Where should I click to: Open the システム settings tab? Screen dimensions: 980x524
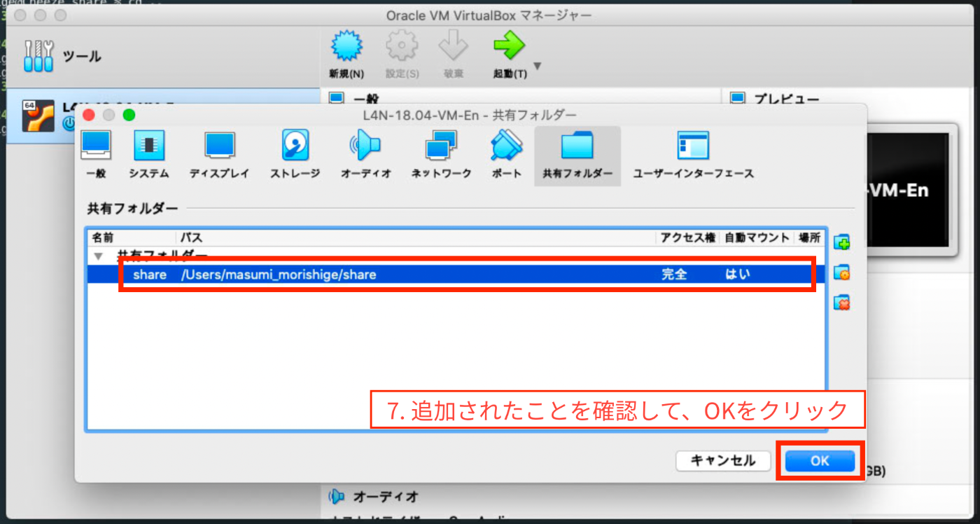pyautogui.click(x=148, y=155)
